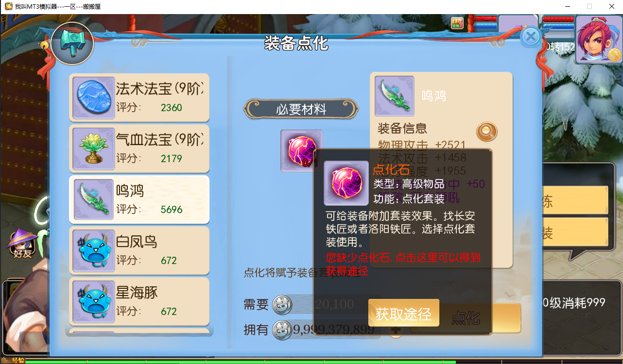Select the 星海豚 pet entry
This screenshot has height=364, width=623.
tap(139, 301)
